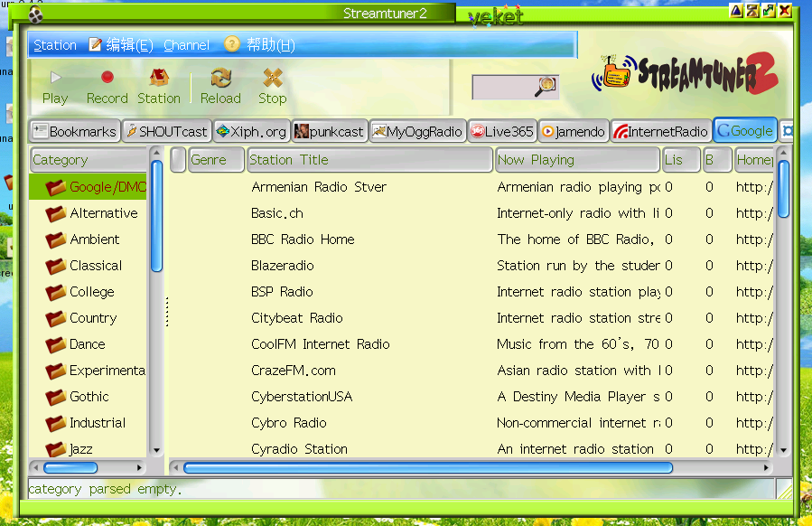812x526 pixels.
Task: Click the Play toolbar icon
Action: coord(55,77)
